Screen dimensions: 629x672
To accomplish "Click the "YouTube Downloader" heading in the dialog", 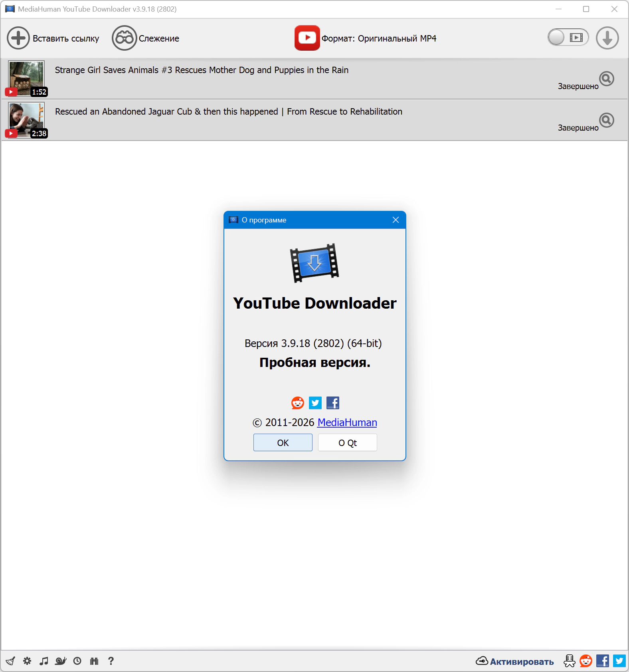I will tap(315, 303).
